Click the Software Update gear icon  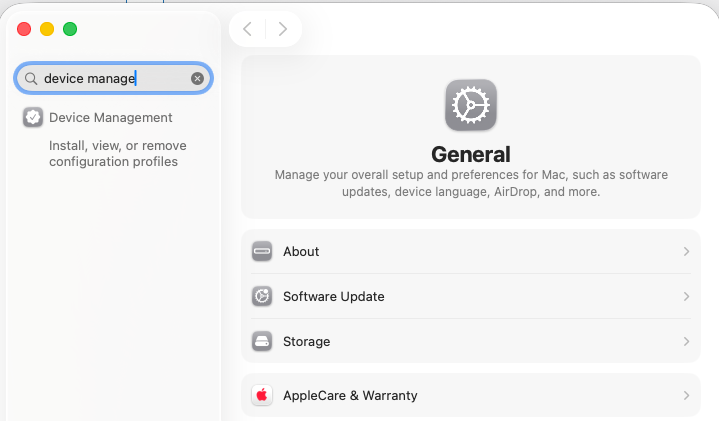pyautogui.click(x=262, y=297)
